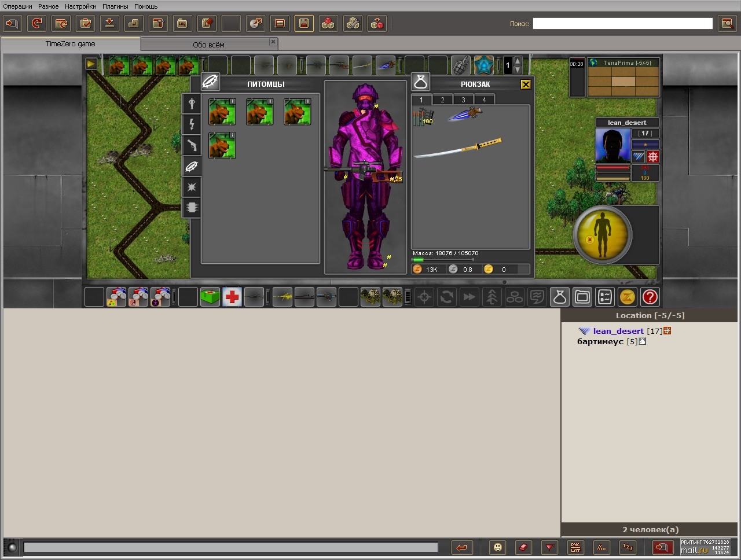Open the checklist icon in action bar

[605, 297]
